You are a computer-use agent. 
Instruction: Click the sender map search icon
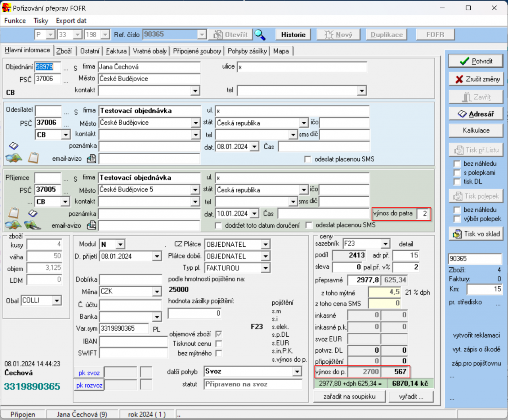(13, 158)
